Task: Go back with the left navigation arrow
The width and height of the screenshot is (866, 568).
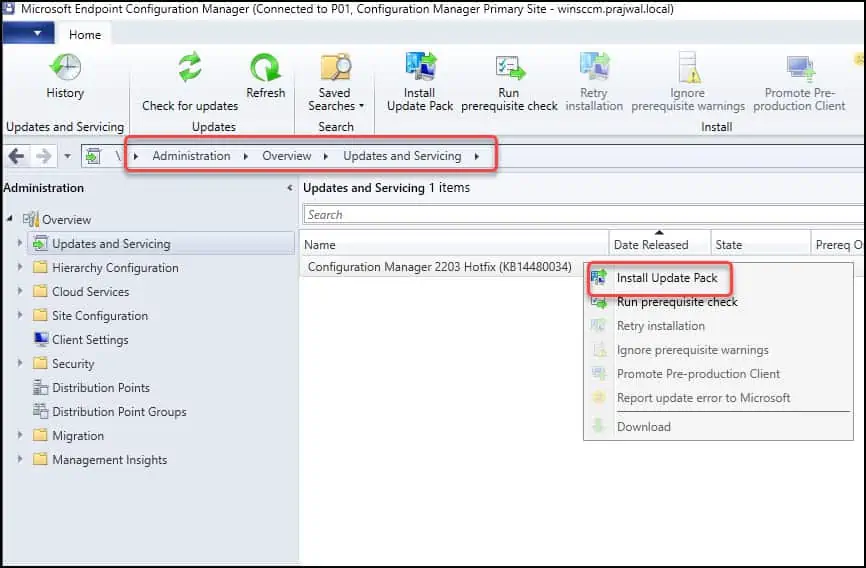Action: pyautogui.click(x=16, y=156)
